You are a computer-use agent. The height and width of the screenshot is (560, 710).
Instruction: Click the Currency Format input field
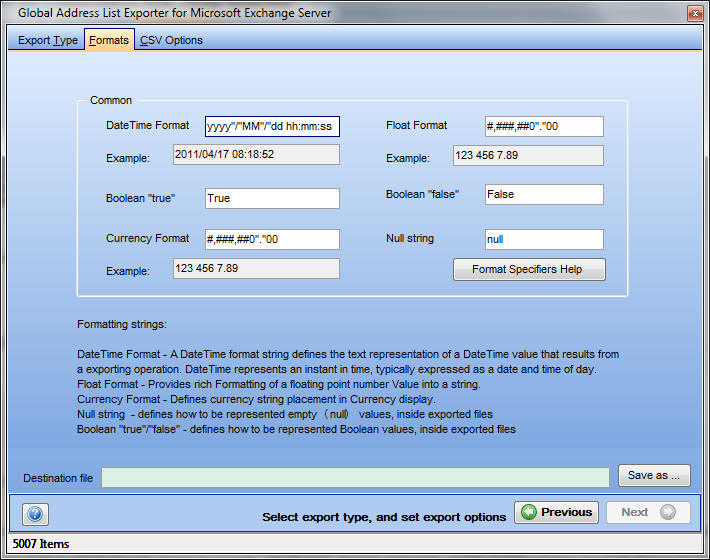pos(272,239)
